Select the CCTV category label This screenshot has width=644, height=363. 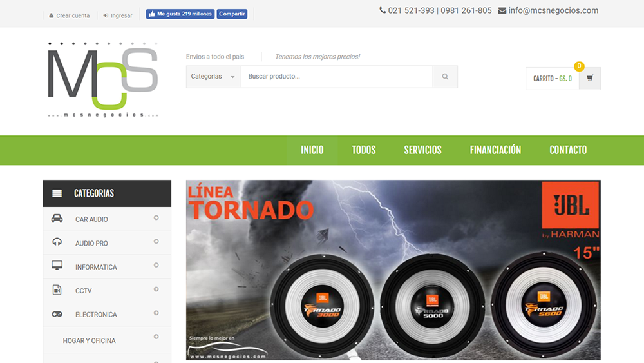coord(83,291)
